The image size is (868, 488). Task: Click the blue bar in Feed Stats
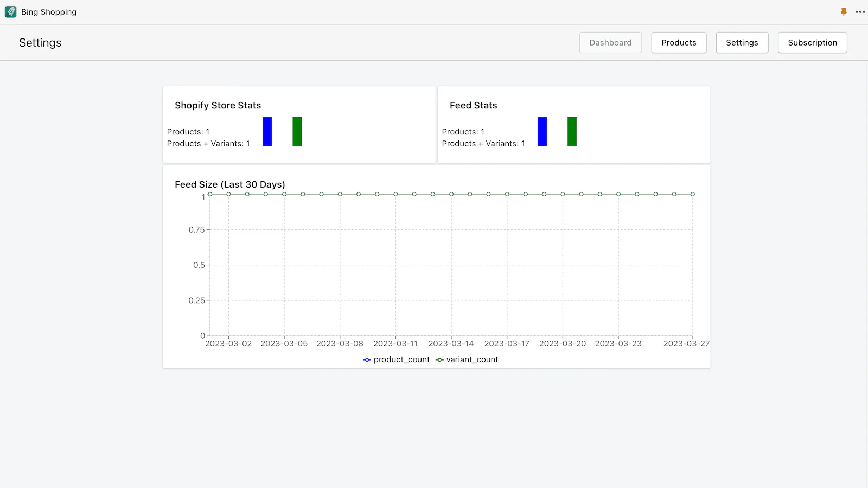542,131
